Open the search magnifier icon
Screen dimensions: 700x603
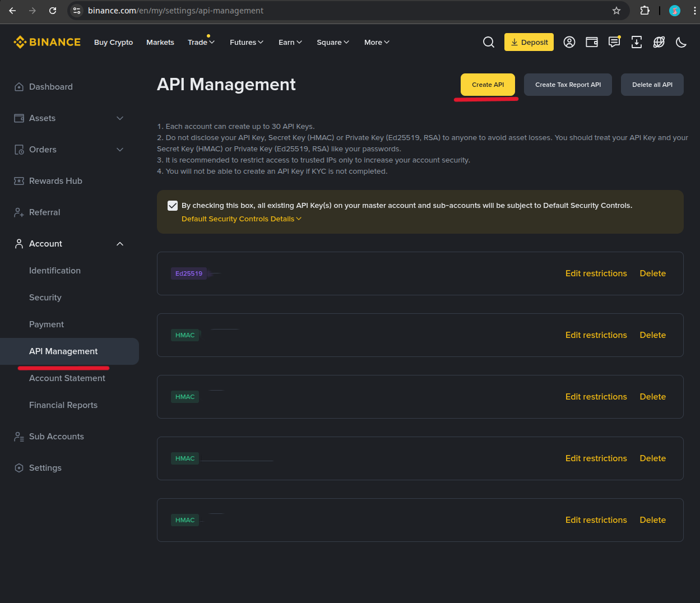point(489,42)
